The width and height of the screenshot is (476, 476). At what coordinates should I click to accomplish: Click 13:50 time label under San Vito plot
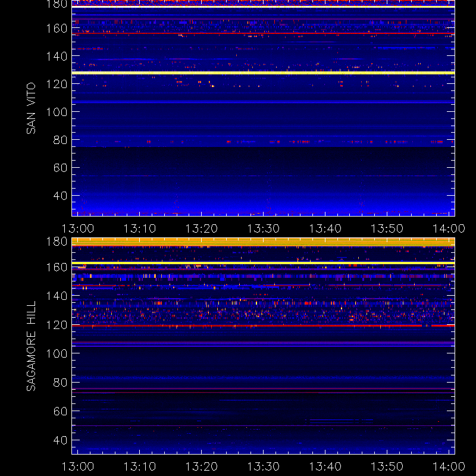pos(387,228)
